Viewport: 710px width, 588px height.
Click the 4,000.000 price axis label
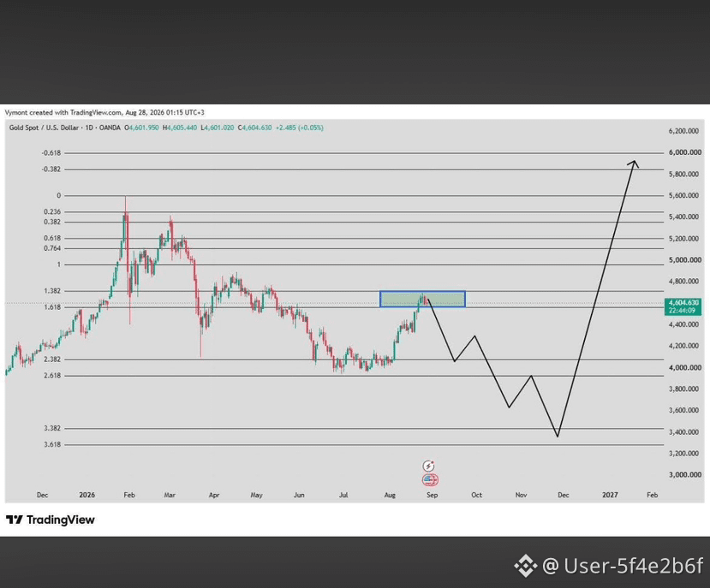(685, 367)
